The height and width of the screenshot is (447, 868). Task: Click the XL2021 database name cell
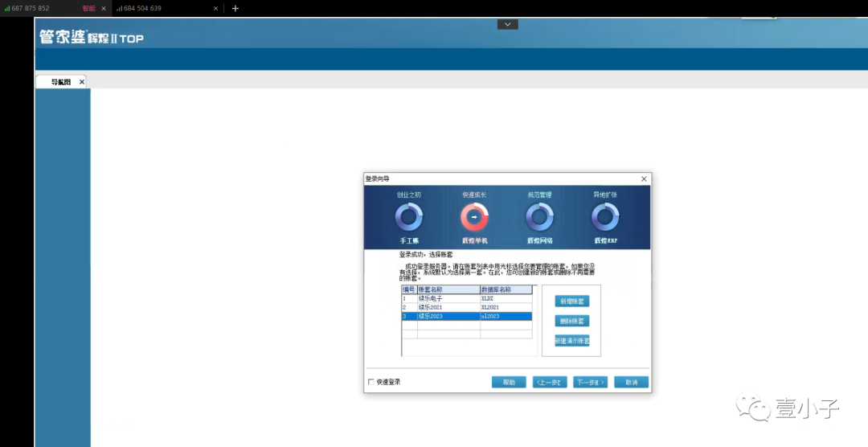506,307
